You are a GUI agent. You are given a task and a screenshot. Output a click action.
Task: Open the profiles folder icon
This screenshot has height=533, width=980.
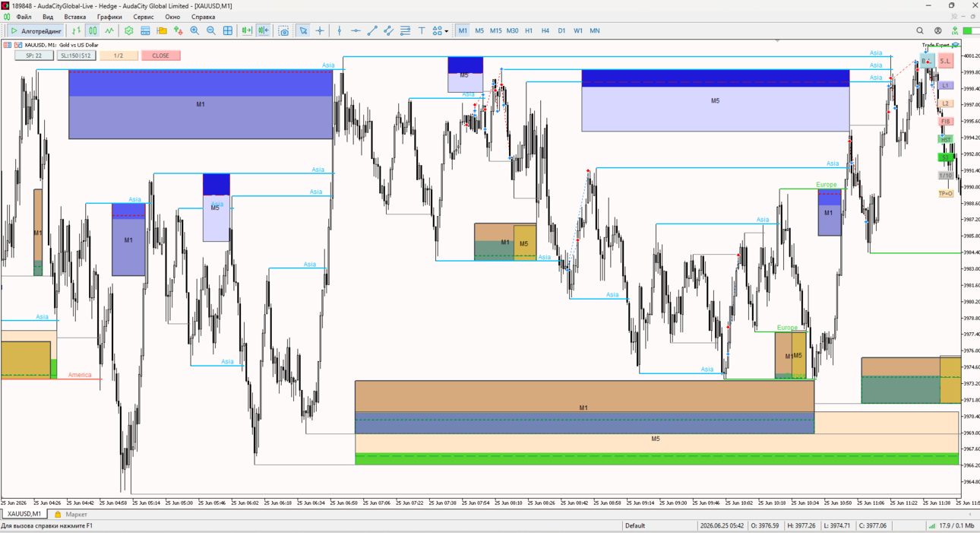coord(162,30)
